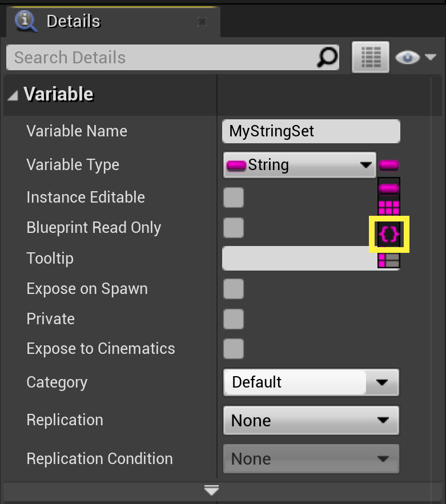Enable Instance Editable checkbox
Screen dimensions: 446x504
click(234, 197)
